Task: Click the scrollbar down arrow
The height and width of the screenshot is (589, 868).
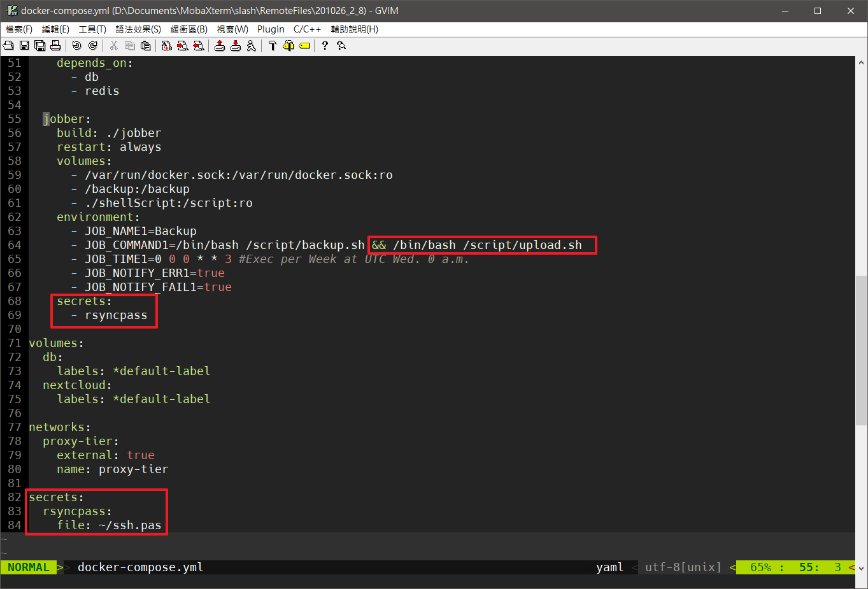Action: 861,568
